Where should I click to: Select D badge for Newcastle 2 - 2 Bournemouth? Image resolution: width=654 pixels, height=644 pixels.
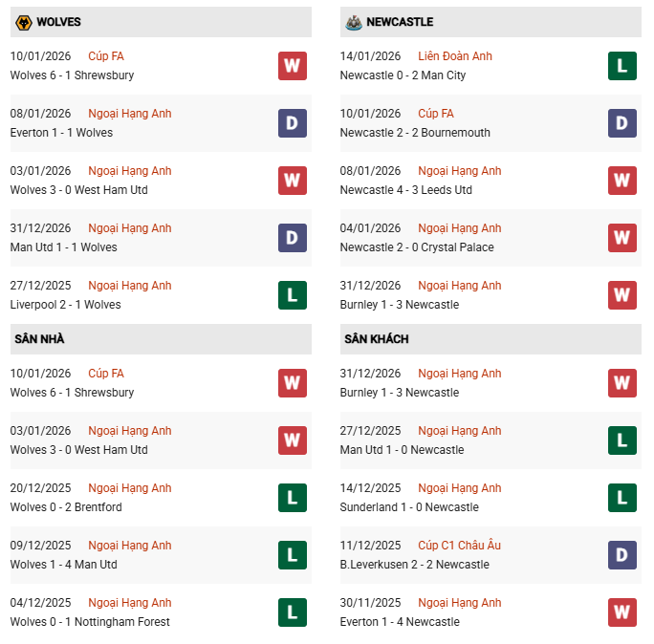tap(622, 123)
